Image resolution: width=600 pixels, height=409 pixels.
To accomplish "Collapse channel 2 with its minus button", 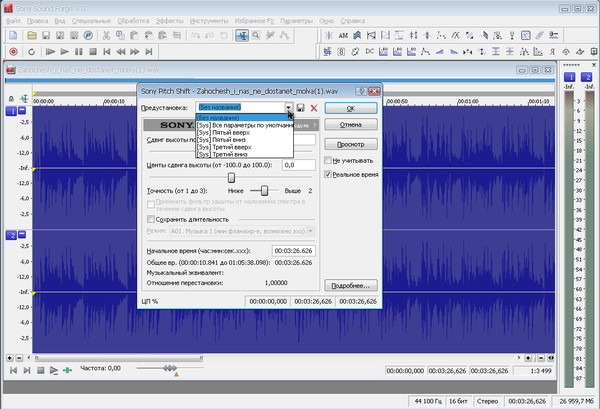I will tap(22, 234).
